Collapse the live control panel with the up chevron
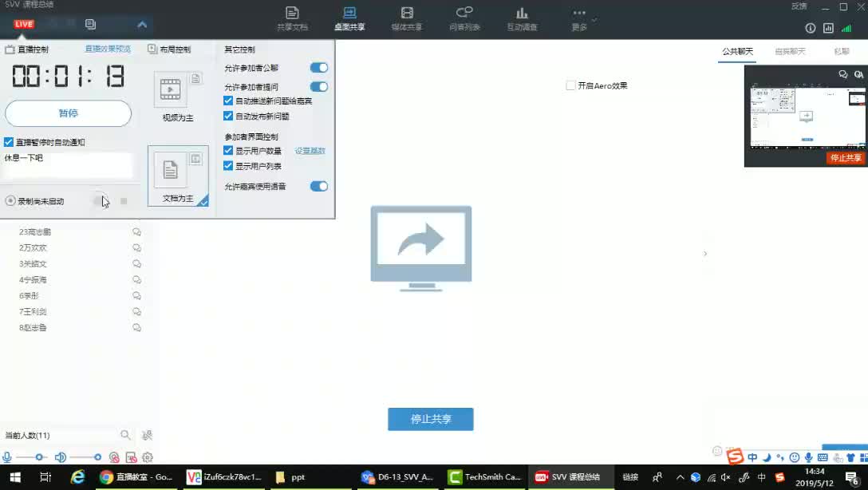The height and width of the screenshot is (490, 868). tap(142, 25)
